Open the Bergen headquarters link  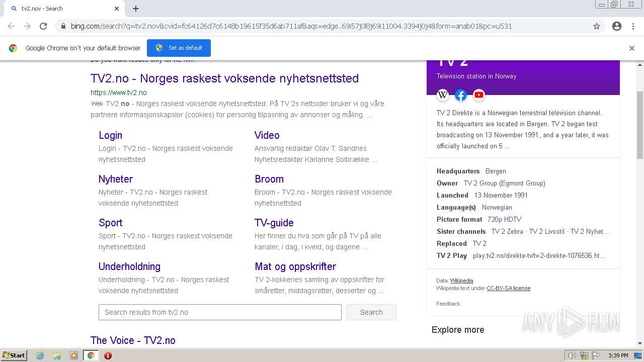[x=496, y=171]
